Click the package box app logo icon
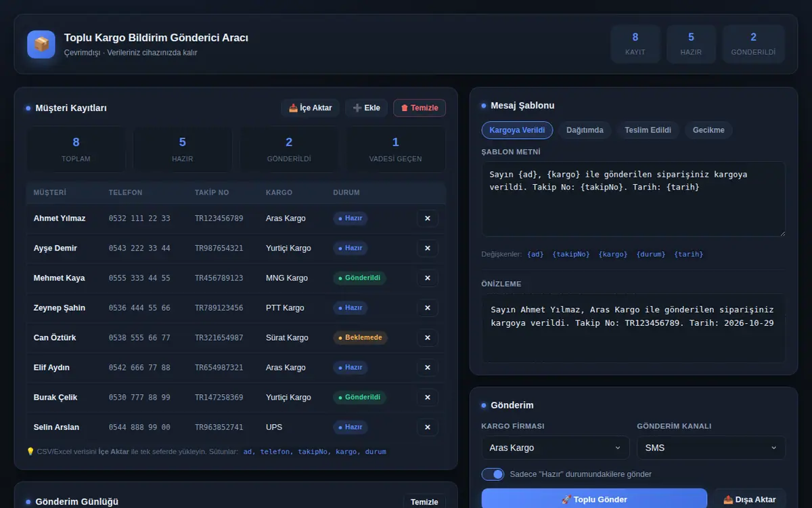 point(41,44)
